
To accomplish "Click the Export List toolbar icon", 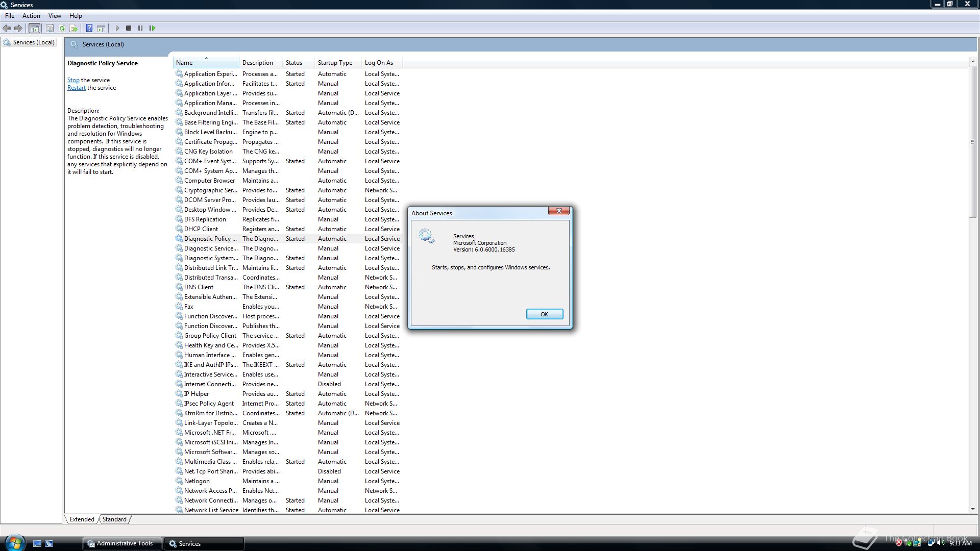I will [x=73, y=28].
